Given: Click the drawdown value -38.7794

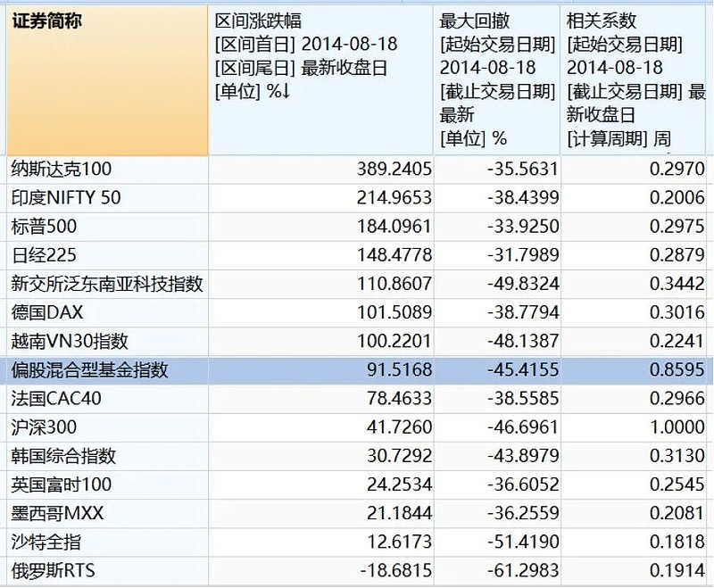Looking at the screenshot, I should pyautogui.click(x=523, y=312).
